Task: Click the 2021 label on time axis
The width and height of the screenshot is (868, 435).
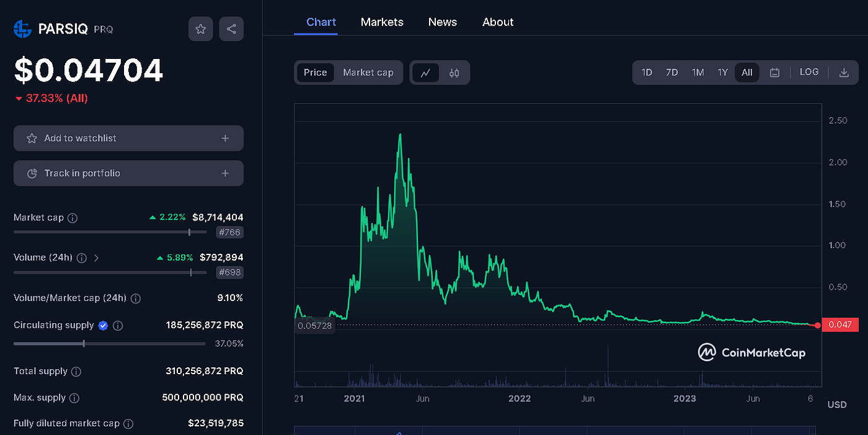Action: tap(355, 398)
